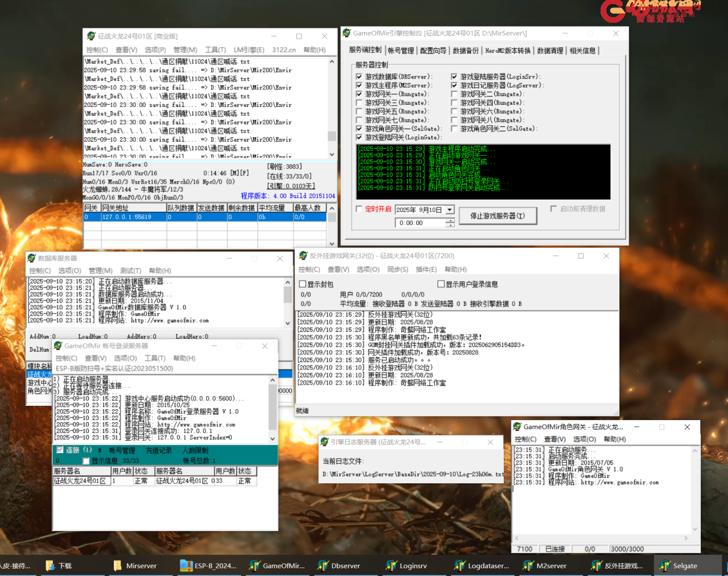Screen dimensions: 728x576
Task: Click GameOfMir engine console title icon
Action: point(346,33)
